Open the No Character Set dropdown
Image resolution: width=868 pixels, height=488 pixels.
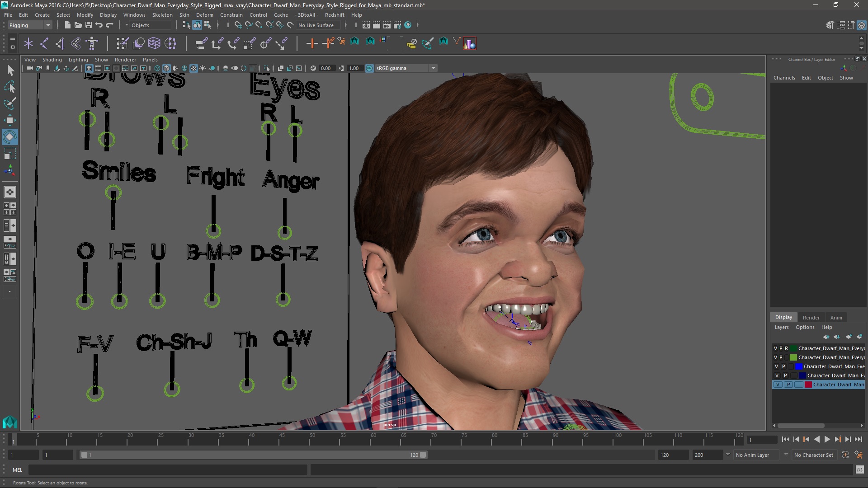(814, 455)
